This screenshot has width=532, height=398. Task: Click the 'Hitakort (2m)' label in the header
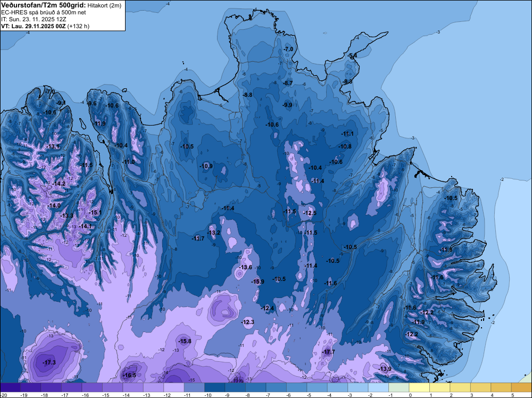click(x=104, y=5)
